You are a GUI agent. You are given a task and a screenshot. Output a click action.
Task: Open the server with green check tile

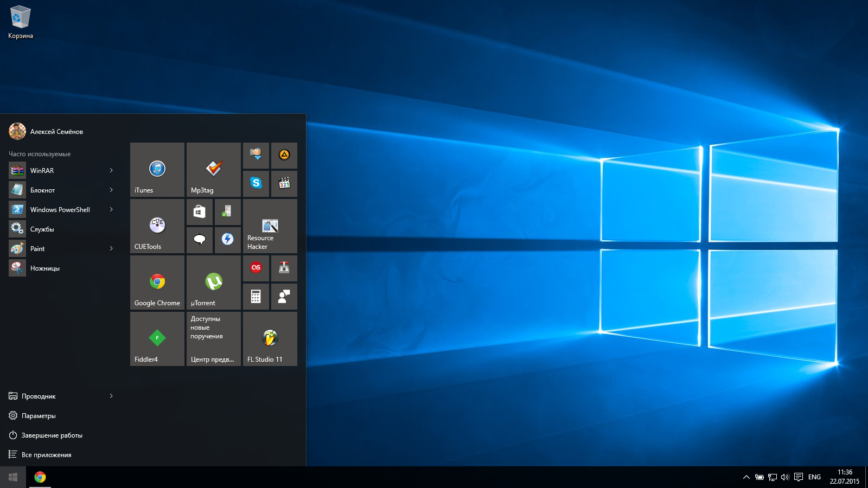click(x=228, y=212)
